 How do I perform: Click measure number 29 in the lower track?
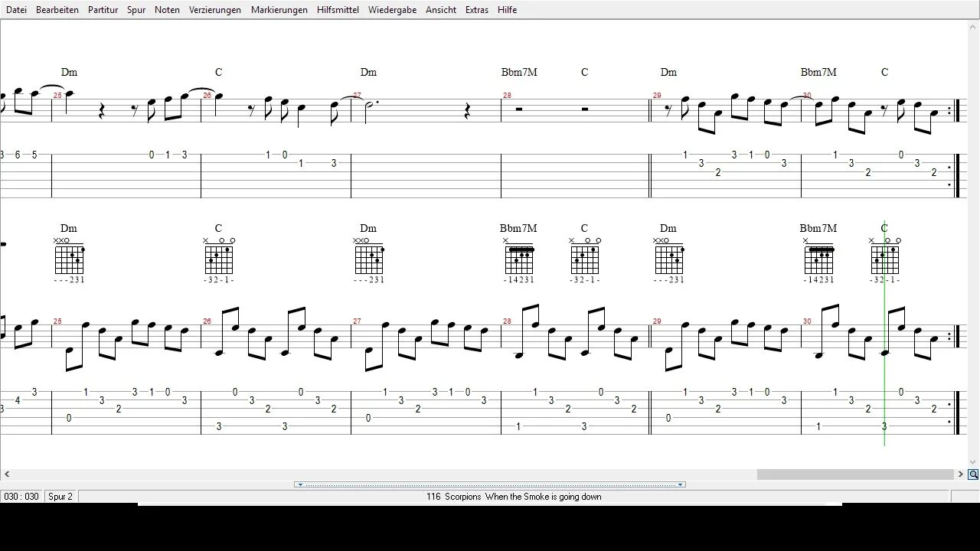click(x=657, y=321)
